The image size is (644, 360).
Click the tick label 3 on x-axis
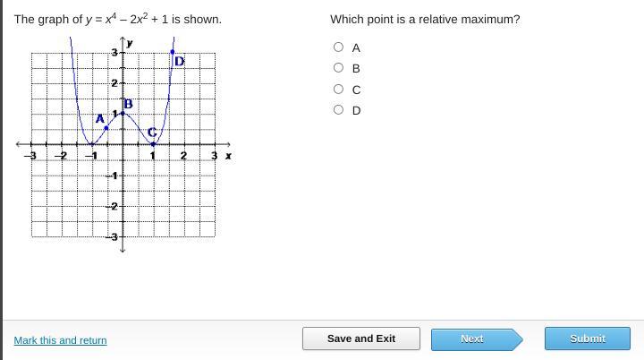tap(214, 156)
